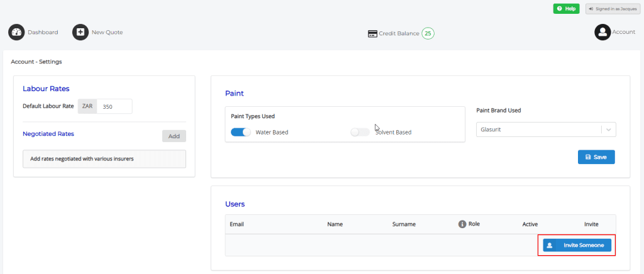Click the New Quote plus icon

point(80,32)
